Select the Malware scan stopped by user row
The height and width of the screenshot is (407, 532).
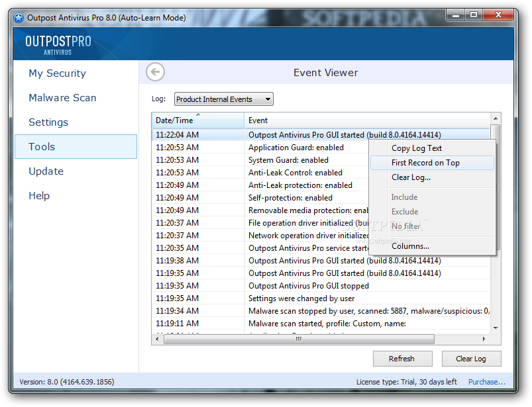click(321, 311)
